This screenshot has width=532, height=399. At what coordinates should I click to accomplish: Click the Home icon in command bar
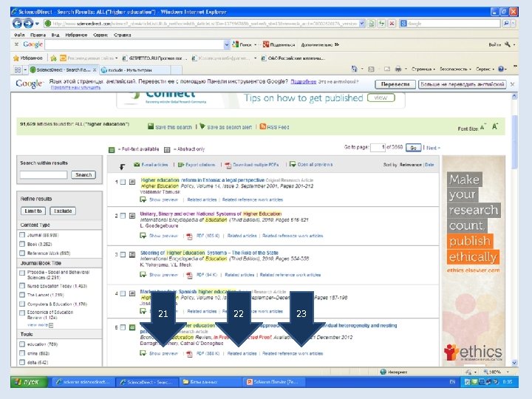click(x=354, y=69)
